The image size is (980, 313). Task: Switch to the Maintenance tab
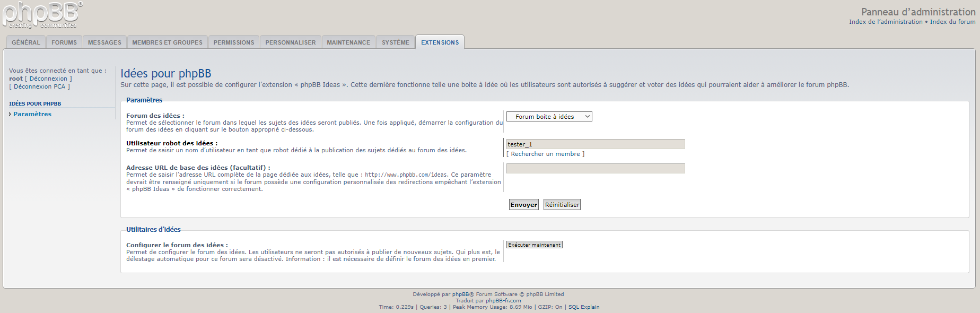[348, 42]
